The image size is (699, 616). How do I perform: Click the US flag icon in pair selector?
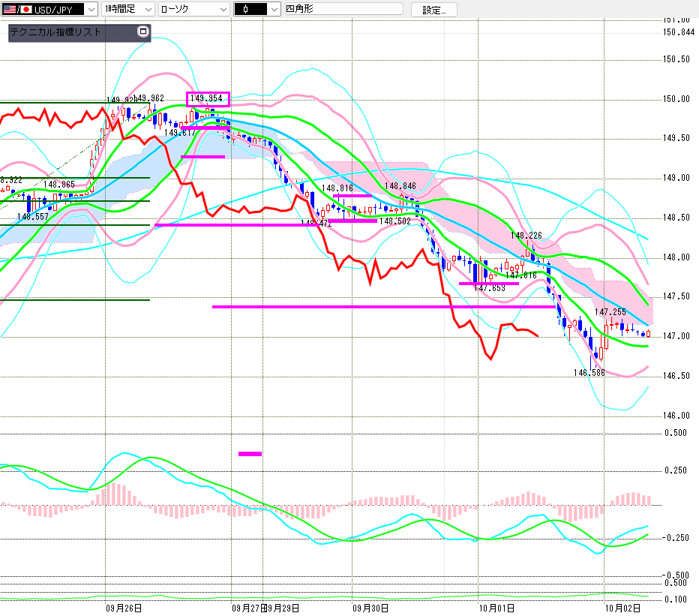[x=9, y=9]
